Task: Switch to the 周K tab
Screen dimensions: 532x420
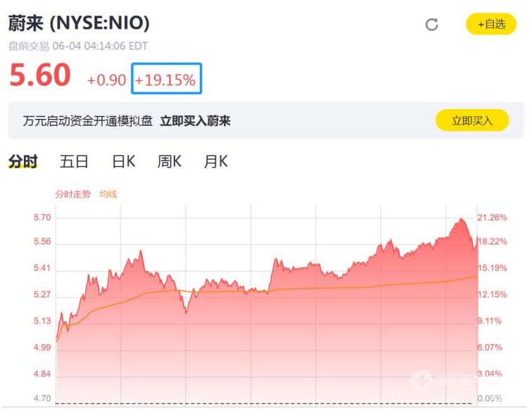Action: coord(170,161)
